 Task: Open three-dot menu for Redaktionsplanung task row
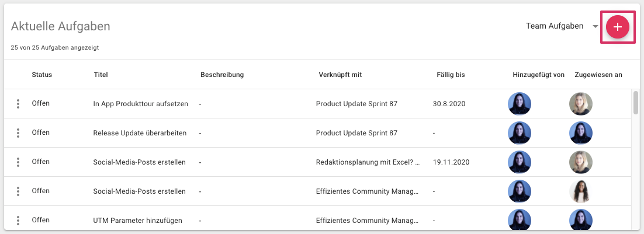tap(18, 162)
